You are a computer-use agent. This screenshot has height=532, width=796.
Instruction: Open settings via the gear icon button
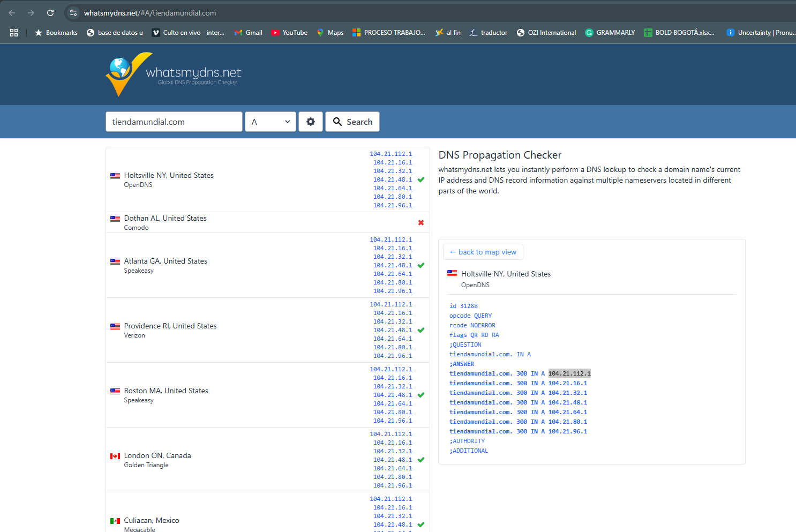(311, 122)
